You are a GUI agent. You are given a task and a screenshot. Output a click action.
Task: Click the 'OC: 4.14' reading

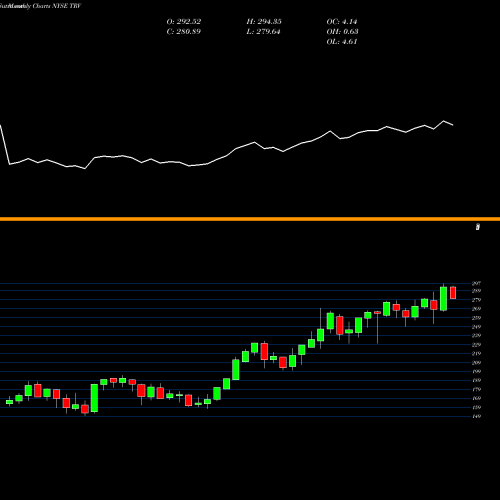coord(342,22)
